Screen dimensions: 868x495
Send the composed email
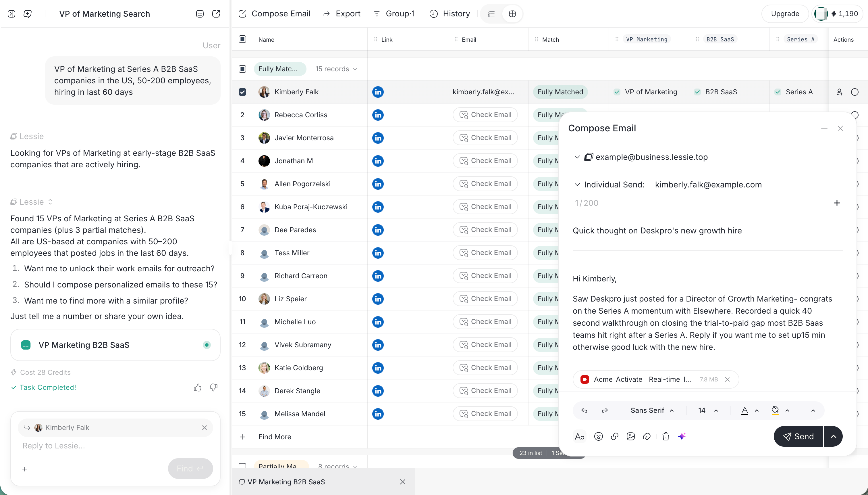click(798, 436)
